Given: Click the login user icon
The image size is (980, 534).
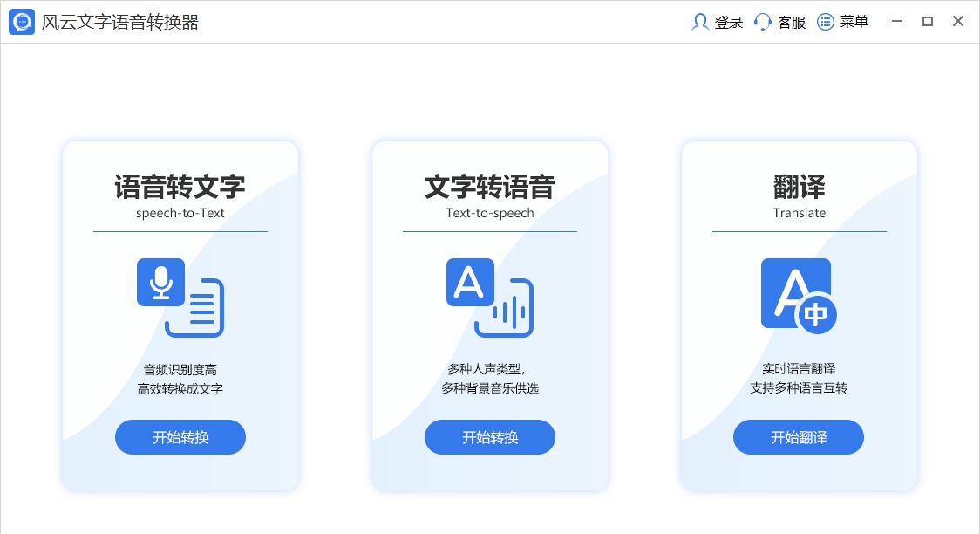Looking at the screenshot, I should coord(700,22).
